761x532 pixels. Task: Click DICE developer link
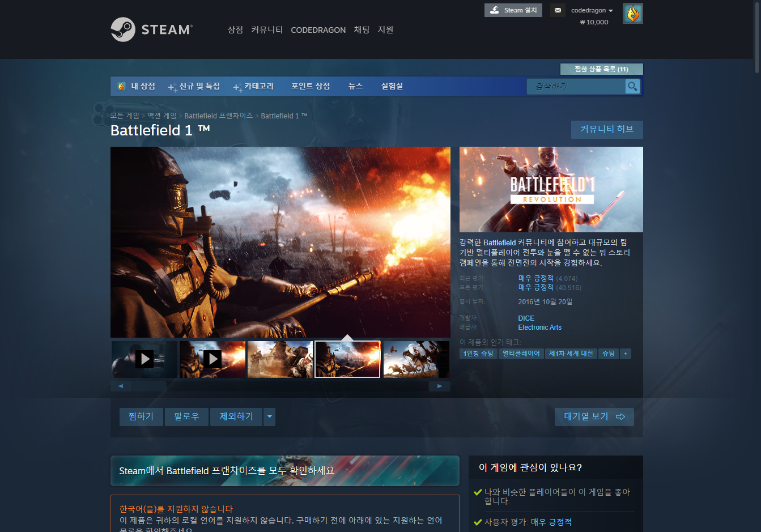tap(526, 318)
